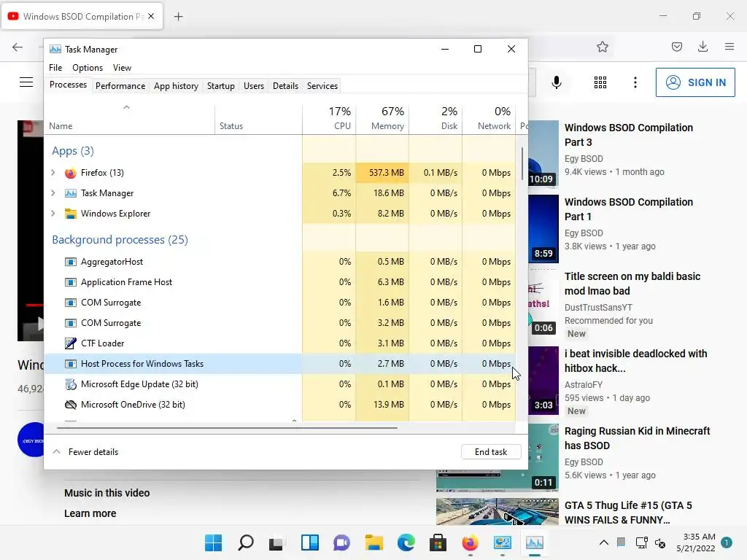
Task: Switch to the Details tab
Action: coord(285,86)
